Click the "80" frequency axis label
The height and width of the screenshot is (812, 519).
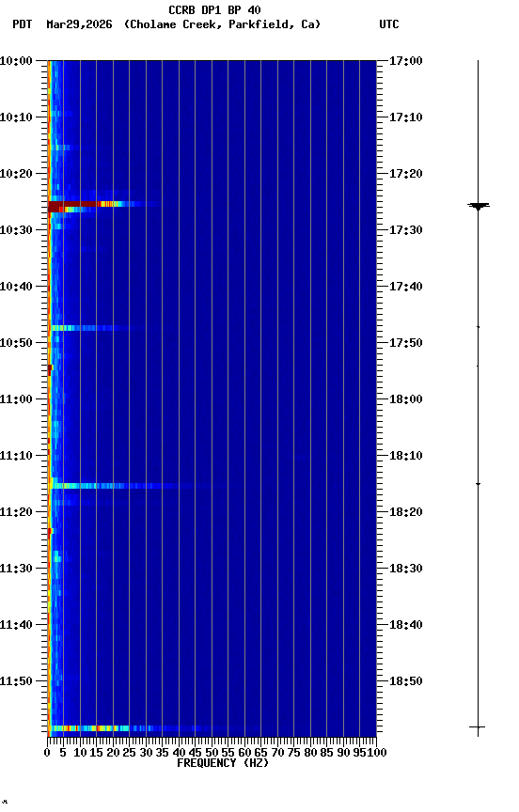point(310,754)
